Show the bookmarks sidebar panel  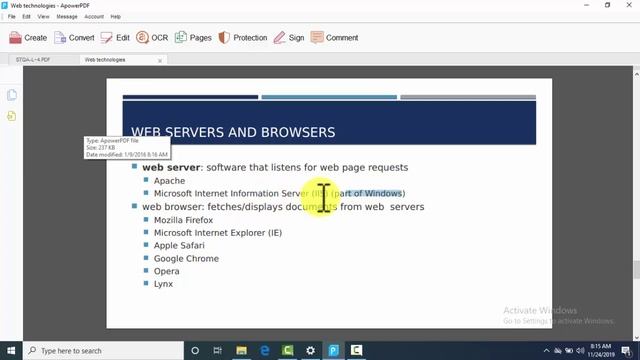click(x=12, y=116)
